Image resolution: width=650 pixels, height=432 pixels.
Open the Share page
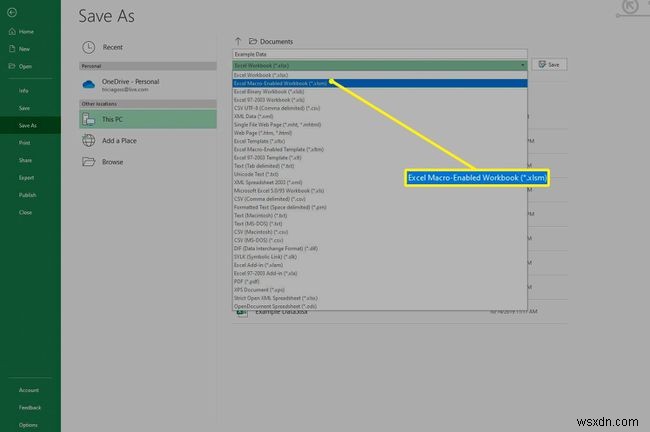point(25,160)
